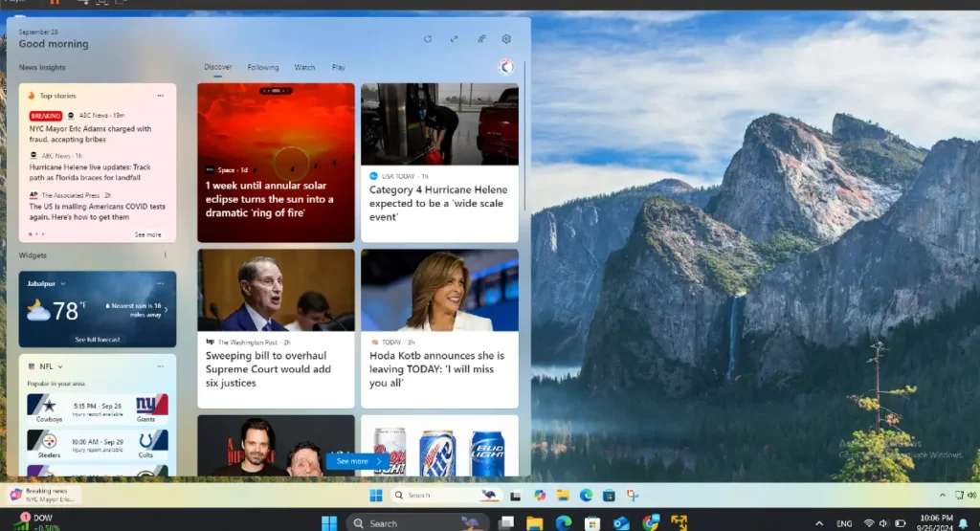Expand the NFL league dropdown
Viewport: 980px width, 531px height.
point(60,366)
